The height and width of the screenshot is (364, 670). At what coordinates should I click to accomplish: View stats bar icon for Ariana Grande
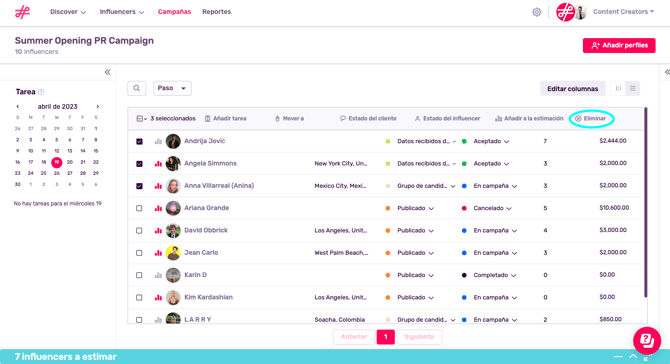click(158, 208)
